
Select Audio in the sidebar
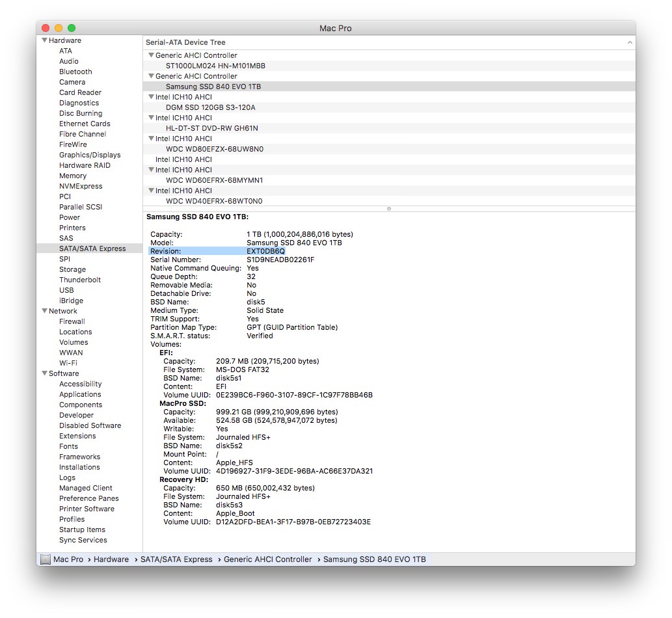click(x=68, y=61)
